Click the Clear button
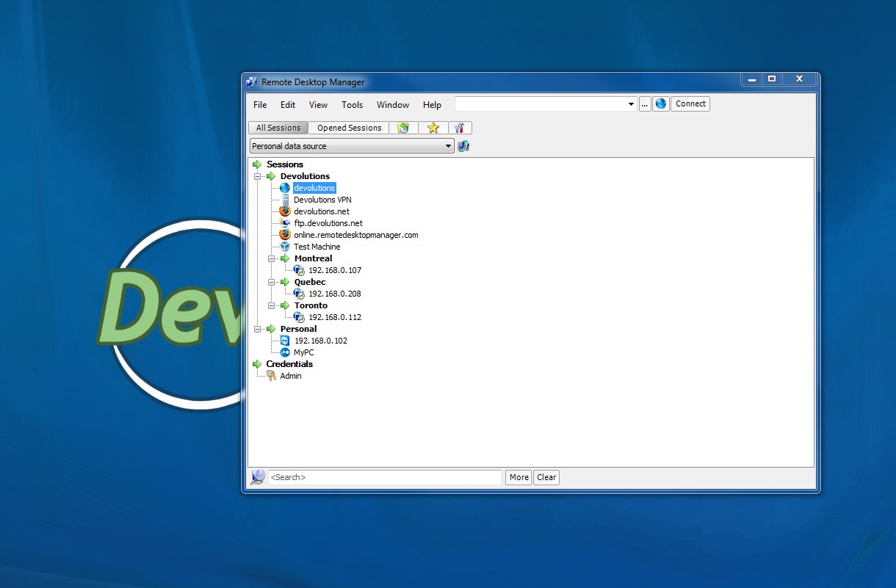This screenshot has width=896, height=588. pos(546,477)
